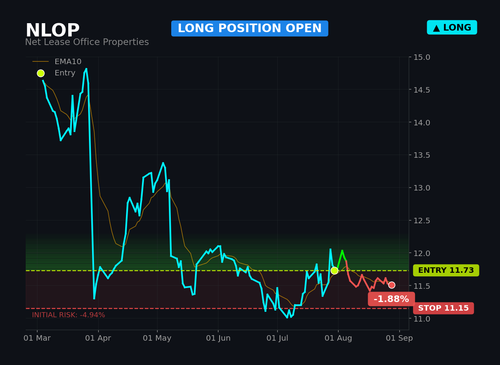
Task: Click the 01 Sep date label
Action: click(399, 338)
